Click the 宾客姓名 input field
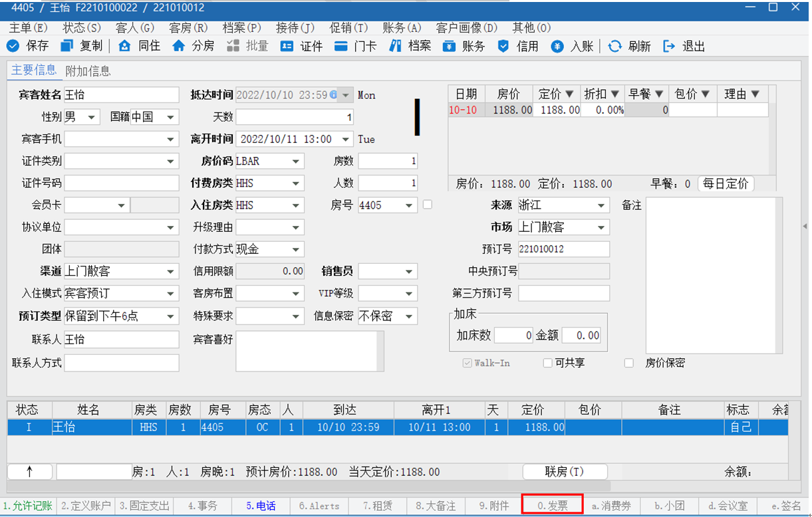The width and height of the screenshot is (812, 517). [121, 95]
